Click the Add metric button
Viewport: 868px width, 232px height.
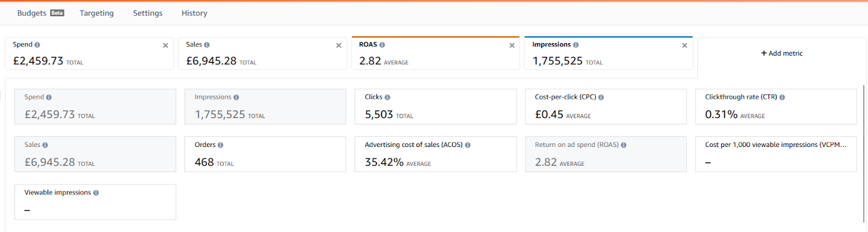point(782,53)
